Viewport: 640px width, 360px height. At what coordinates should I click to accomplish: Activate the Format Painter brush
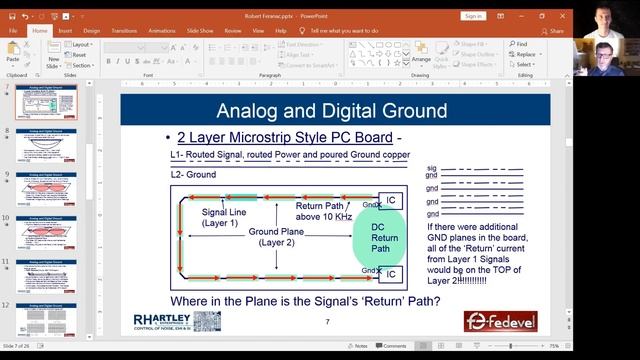27,64
